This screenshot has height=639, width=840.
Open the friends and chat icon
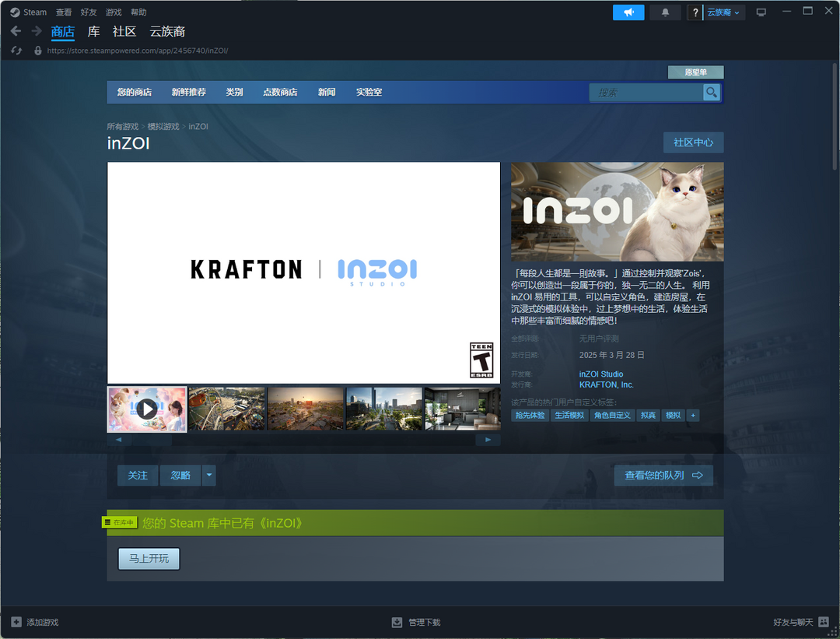pos(824,622)
